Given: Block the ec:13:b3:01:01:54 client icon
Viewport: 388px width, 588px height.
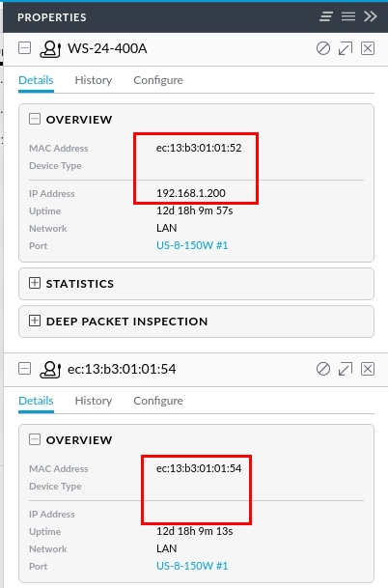Looking at the screenshot, I should click(x=323, y=369).
